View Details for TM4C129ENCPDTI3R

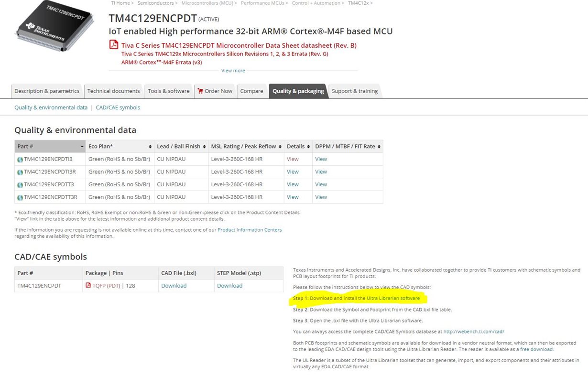point(293,171)
